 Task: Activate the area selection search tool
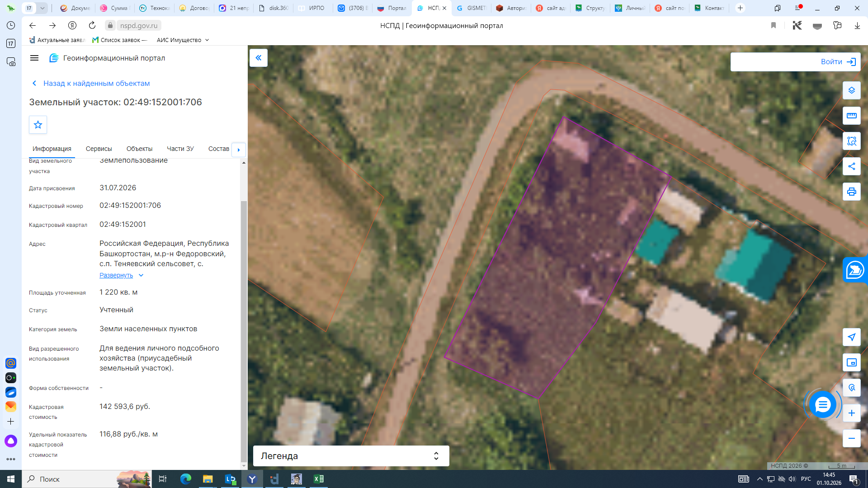[852, 141]
